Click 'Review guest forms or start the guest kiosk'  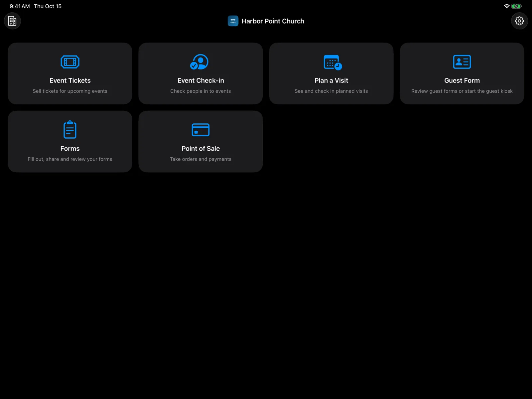462,91
